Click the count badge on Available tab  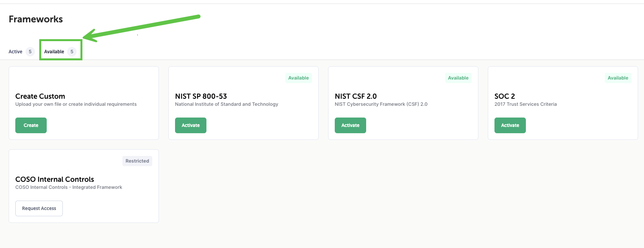coord(72,52)
